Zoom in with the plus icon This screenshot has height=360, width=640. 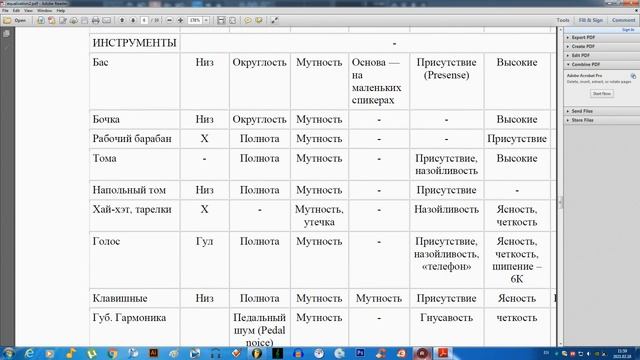[180, 20]
